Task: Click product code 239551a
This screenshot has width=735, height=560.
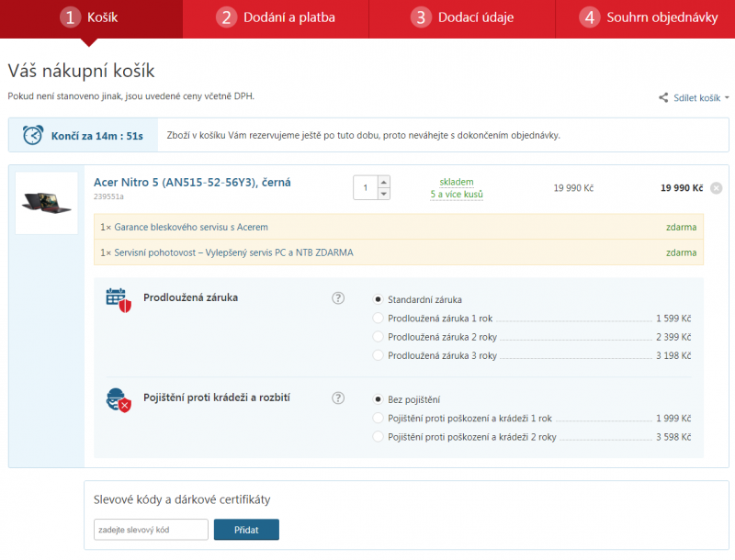Action: tap(108, 196)
